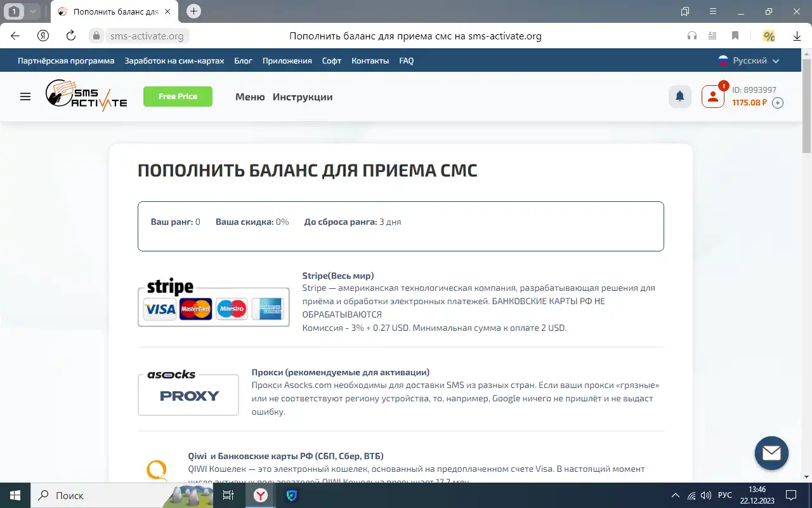Open reader mode icon
The image size is (812, 508).
pos(712,36)
